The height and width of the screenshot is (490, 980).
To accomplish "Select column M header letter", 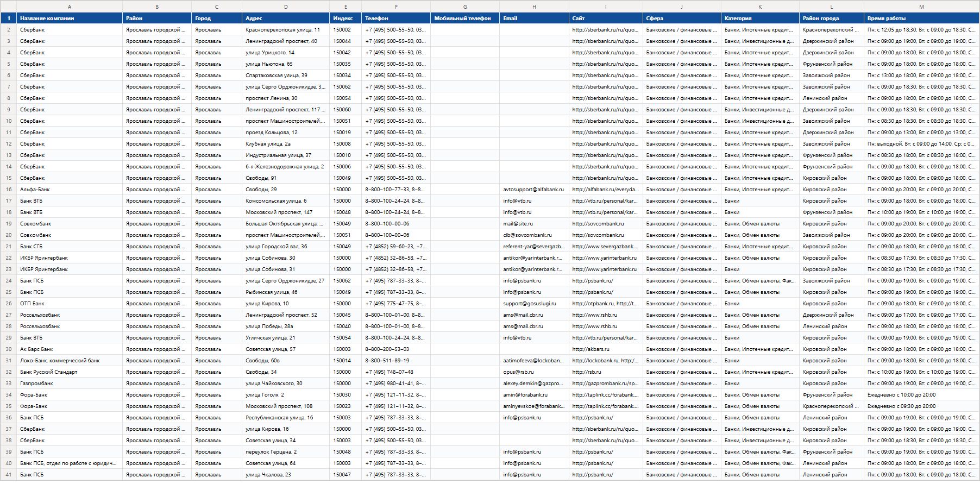I will click(x=921, y=7).
